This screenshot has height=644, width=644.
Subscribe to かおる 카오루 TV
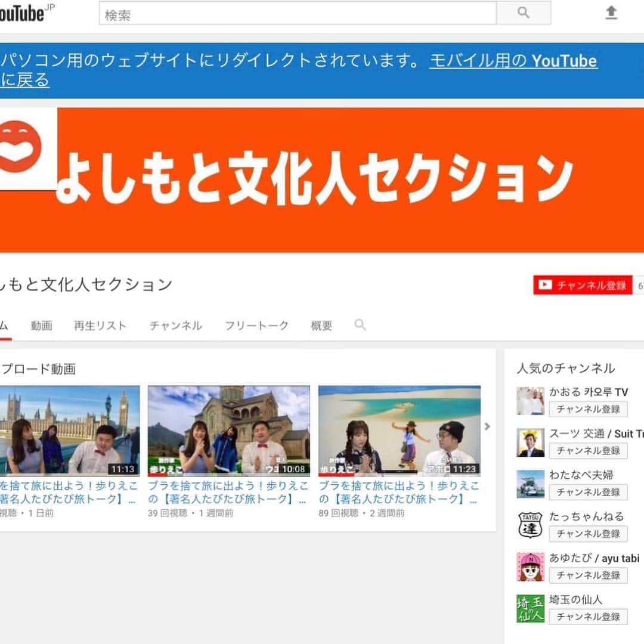point(588,409)
